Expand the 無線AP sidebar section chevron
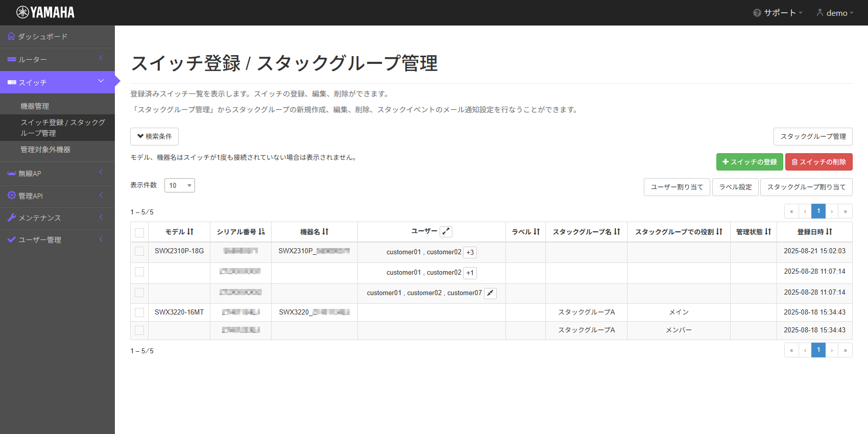Viewport: 868px width, 434px height. point(101,172)
